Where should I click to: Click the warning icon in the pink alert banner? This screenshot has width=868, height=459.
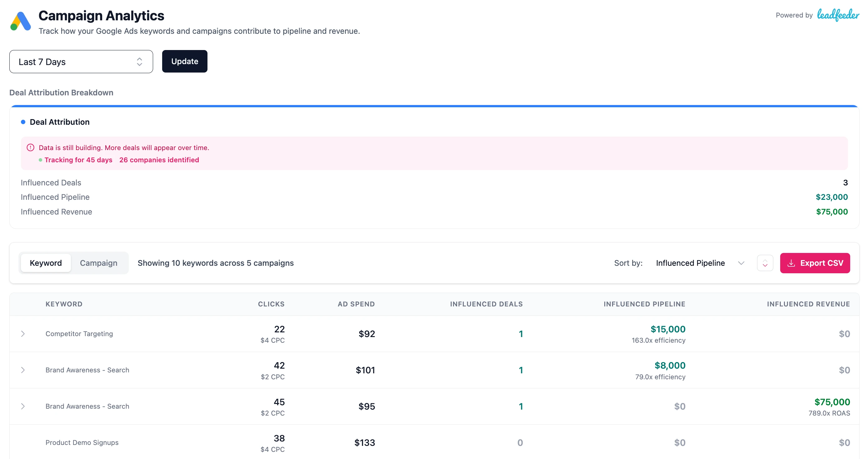(x=30, y=147)
